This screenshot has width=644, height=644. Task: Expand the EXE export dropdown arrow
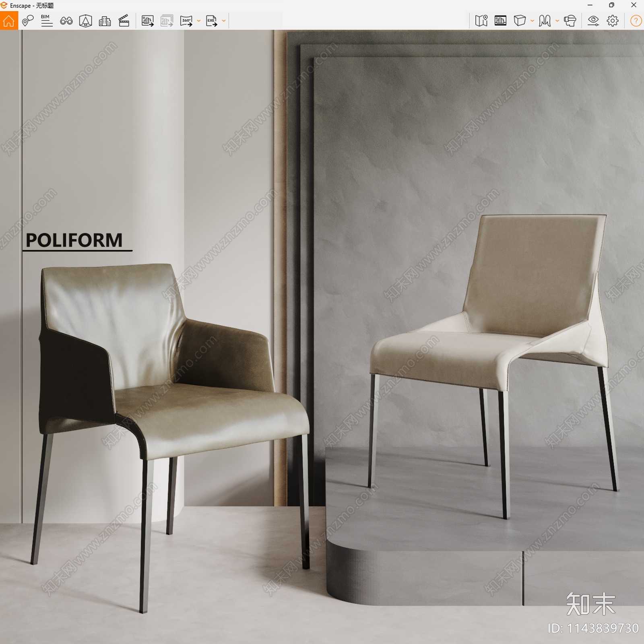[x=224, y=21]
